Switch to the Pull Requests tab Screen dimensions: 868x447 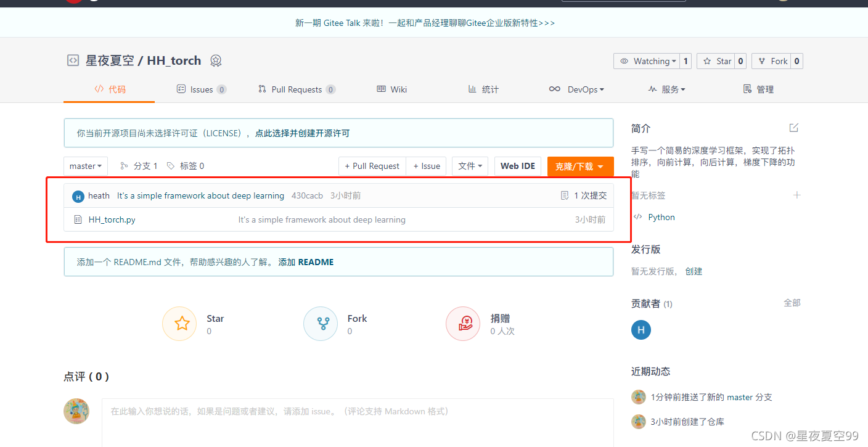[x=297, y=89]
